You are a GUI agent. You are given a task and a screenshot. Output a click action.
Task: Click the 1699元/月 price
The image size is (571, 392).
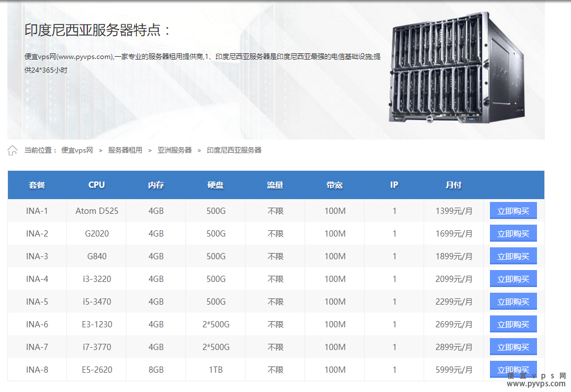click(x=454, y=234)
